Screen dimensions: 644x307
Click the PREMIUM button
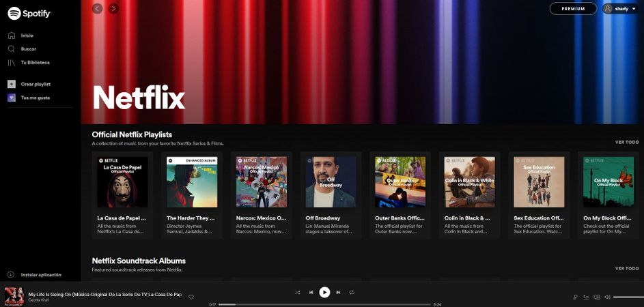pos(573,9)
